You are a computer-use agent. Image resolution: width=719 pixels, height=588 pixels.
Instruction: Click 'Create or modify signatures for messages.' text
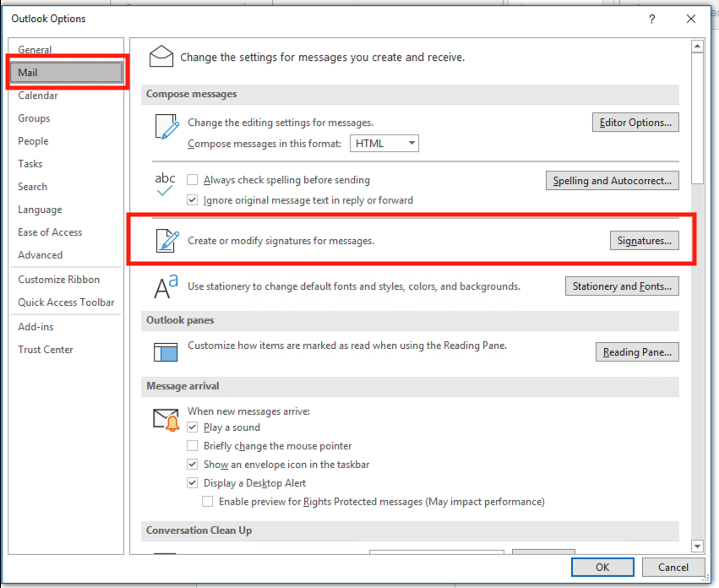click(281, 241)
